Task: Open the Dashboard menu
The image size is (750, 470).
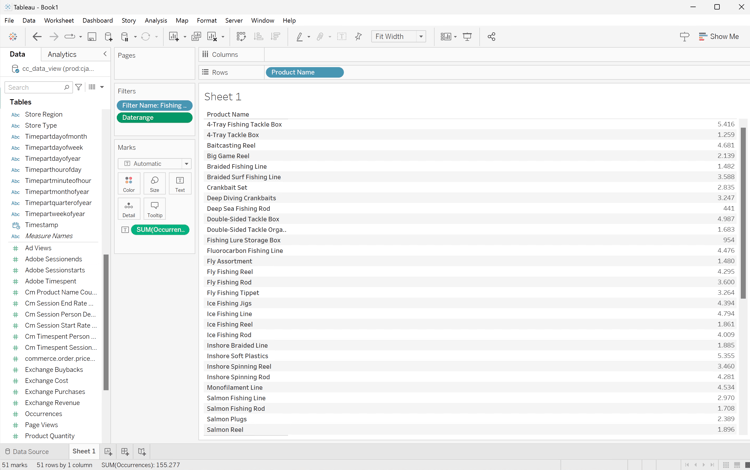Action: click(98, 21)
